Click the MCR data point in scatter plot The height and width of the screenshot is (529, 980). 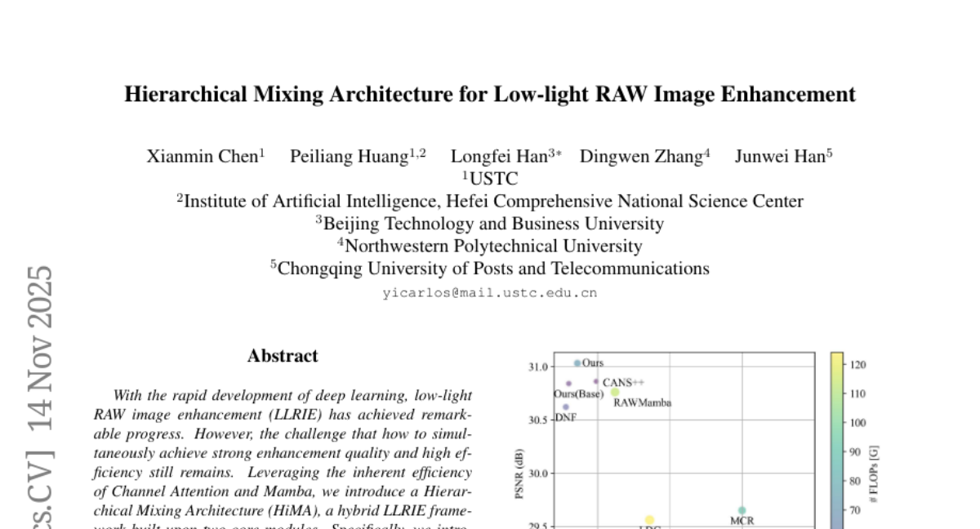click(742, 510)
